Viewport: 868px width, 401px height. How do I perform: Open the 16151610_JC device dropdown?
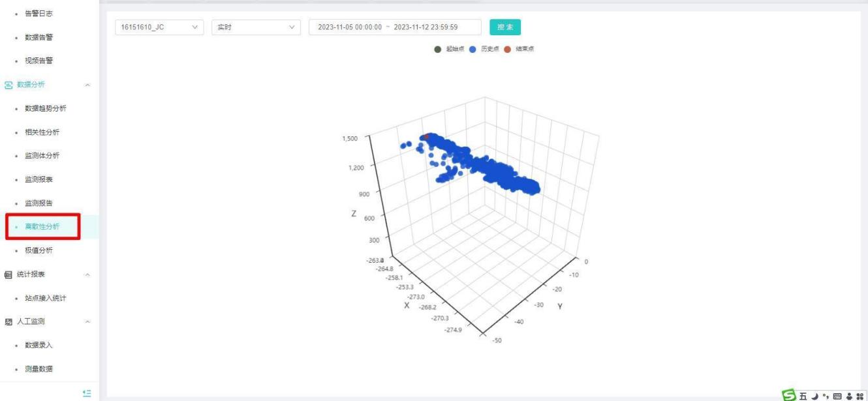click(159, 27)
